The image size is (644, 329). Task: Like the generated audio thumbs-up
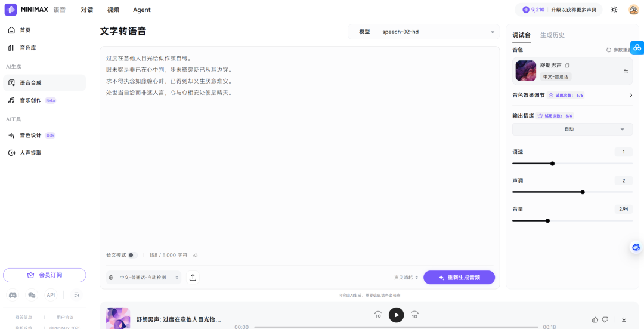tap(595, 319)
